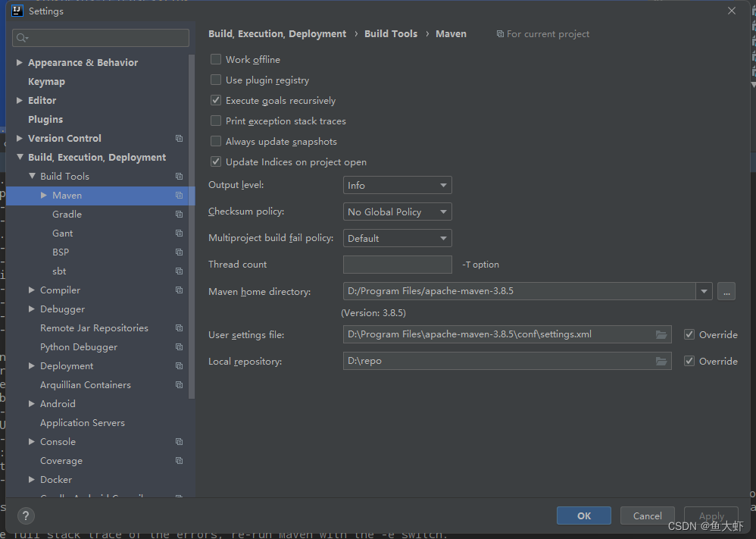
Task: Click the project-level icon beside Coverage
Action: click(x=179, y=461)
